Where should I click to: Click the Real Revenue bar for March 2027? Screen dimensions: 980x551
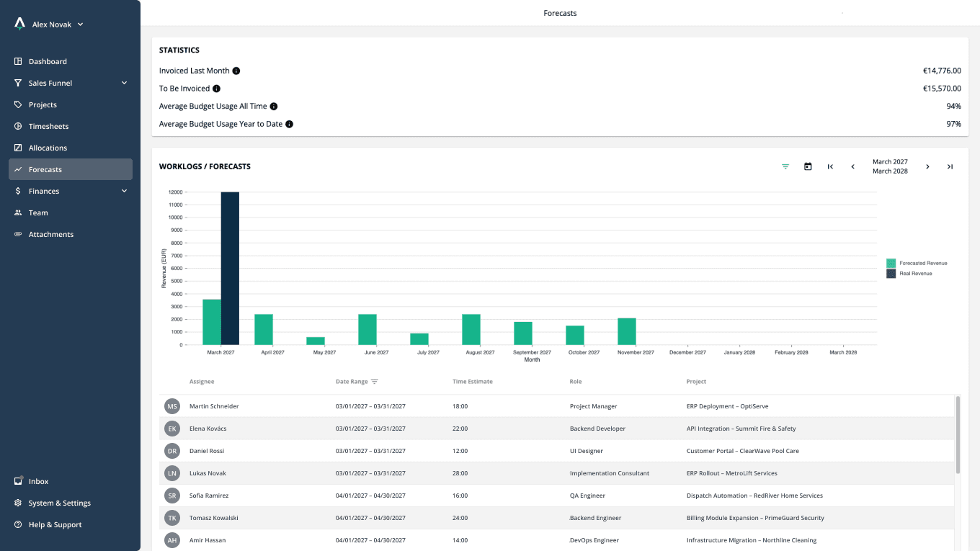(230, 268)
